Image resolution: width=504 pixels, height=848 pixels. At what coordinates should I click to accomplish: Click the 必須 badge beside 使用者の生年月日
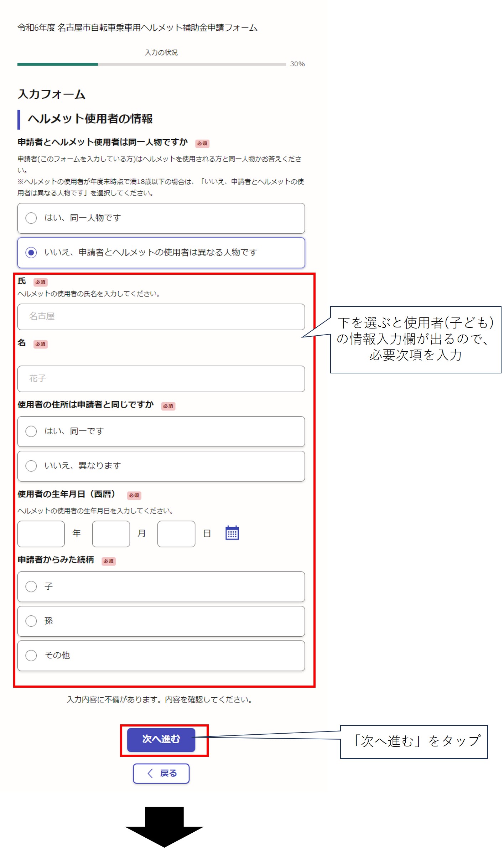134,495
